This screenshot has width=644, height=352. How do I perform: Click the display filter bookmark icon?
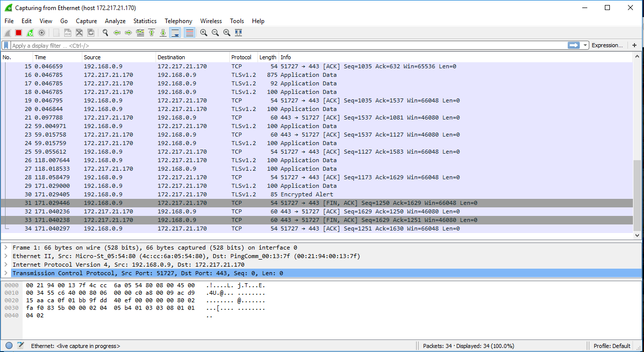[x=6, y=45]
